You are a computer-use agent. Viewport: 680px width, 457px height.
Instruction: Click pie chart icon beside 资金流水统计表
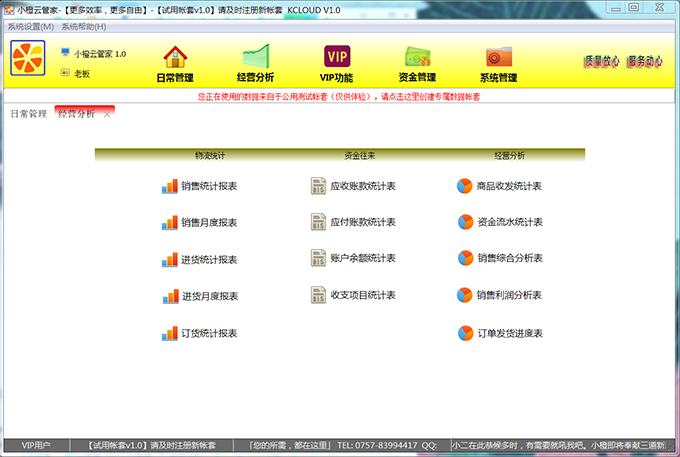(x=465, y=222)
